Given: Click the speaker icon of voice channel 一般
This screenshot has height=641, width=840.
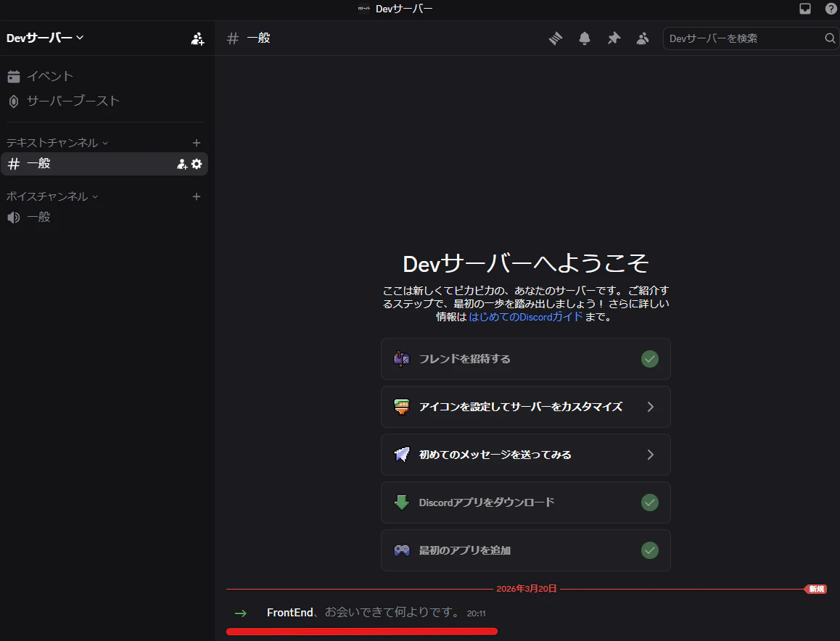Looking at the screenshot, I should (14, 218).
